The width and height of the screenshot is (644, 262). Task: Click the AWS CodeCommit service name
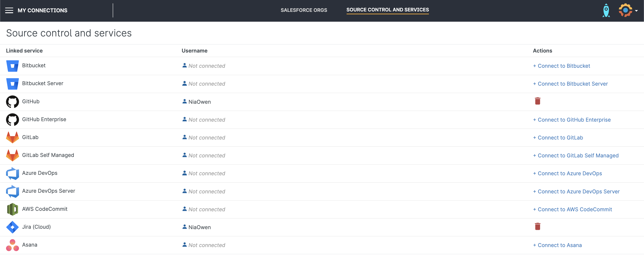[x=45, y=209]
